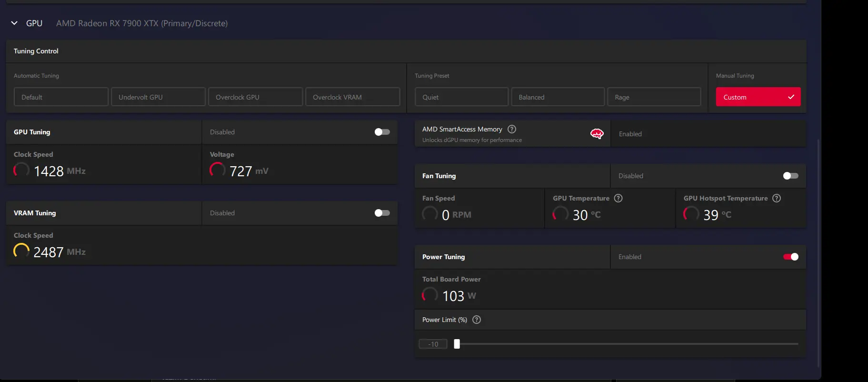Click the 30 °C GPU temperature value
This screenshot has height=382, width=868.
[x=587, y=215]
